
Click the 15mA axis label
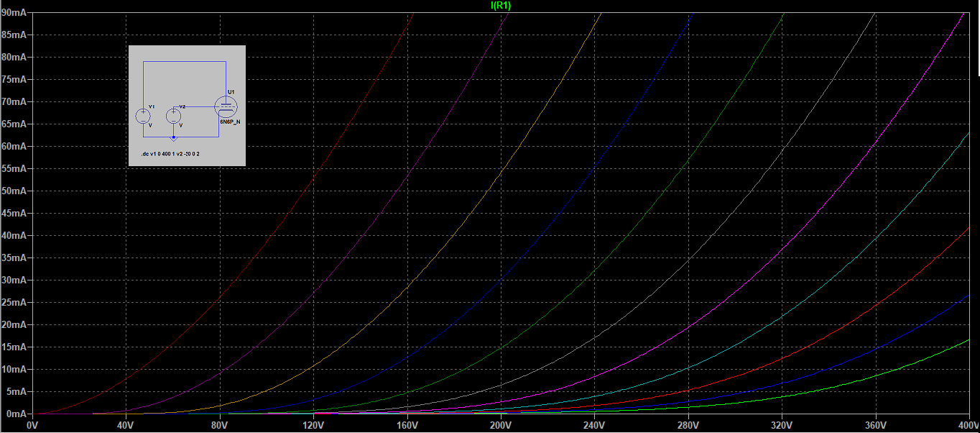tap(14, 347)
